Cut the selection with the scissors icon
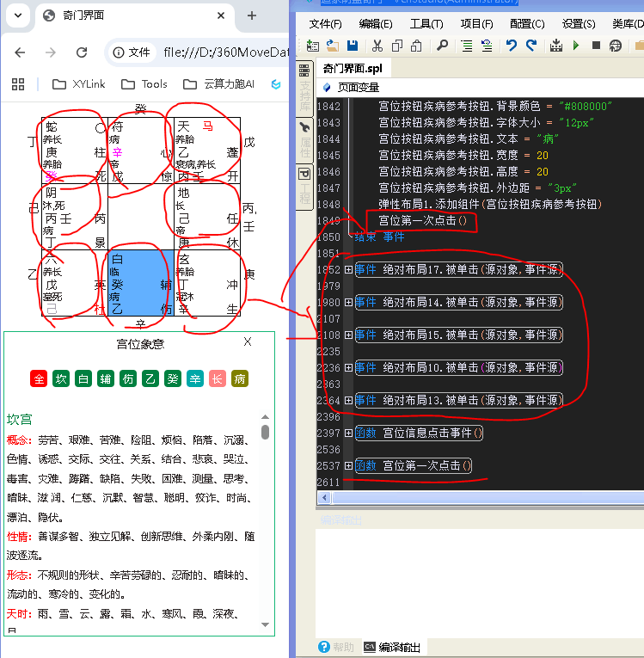This screenshot has height=658, width=644. tap(377, 46)
